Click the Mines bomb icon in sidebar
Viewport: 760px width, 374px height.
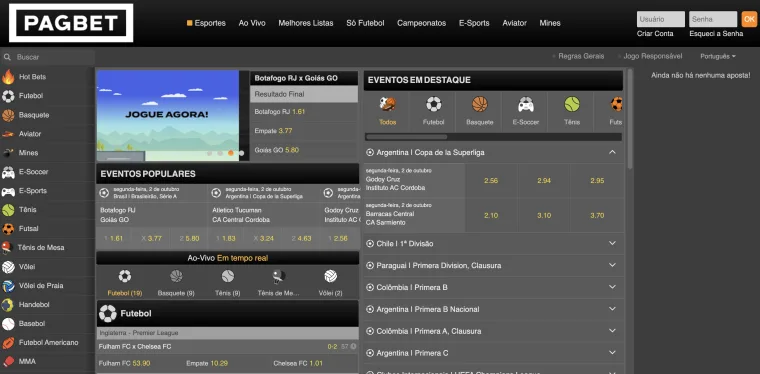click(8, 153)
